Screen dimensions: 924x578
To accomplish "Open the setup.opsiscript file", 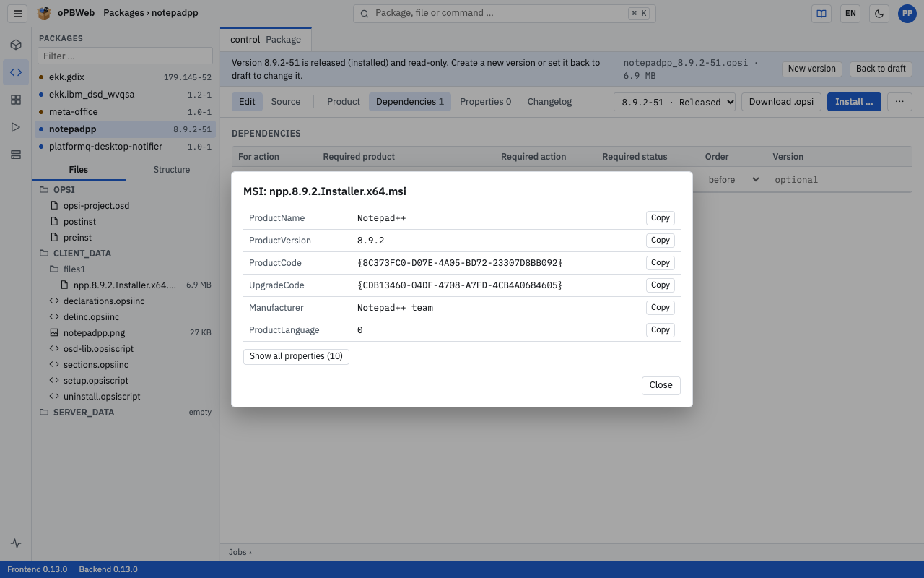I will point(125,380).
